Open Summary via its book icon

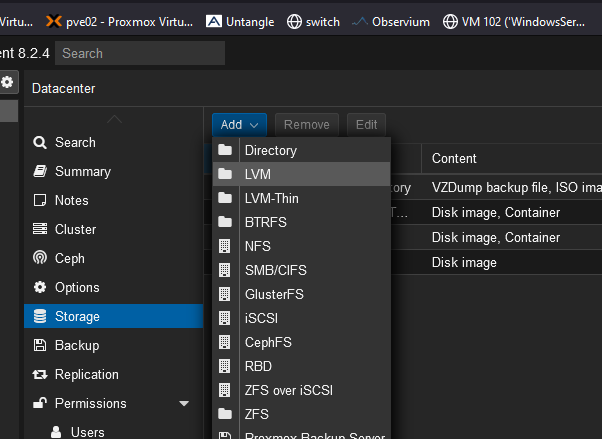[x=40, y=172]
